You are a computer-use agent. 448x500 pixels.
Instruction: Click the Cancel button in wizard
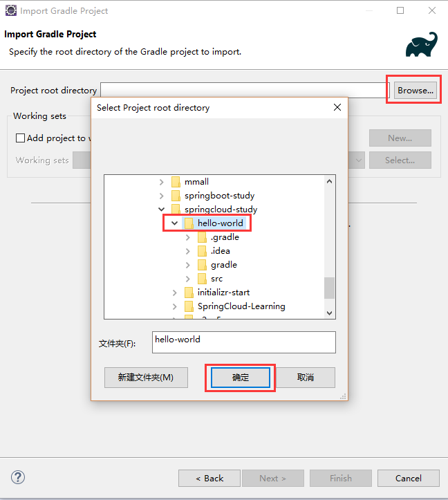(x=409, y=479)
